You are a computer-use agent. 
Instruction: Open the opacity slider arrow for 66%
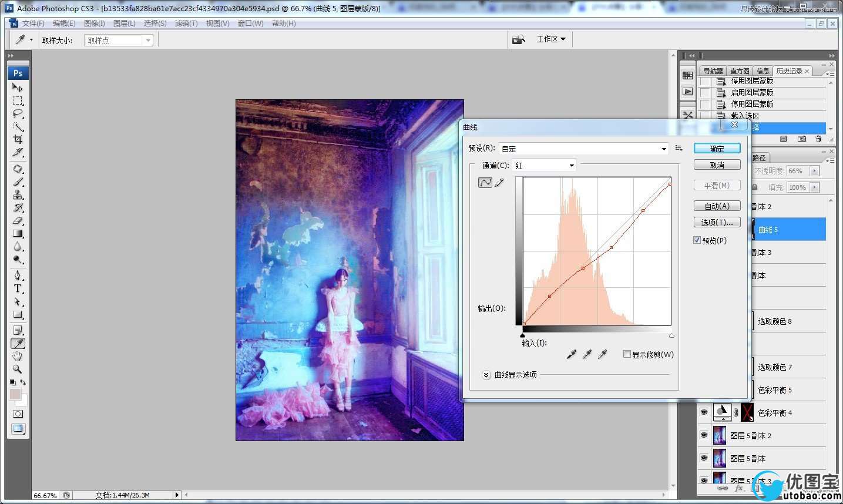(814, 171)
